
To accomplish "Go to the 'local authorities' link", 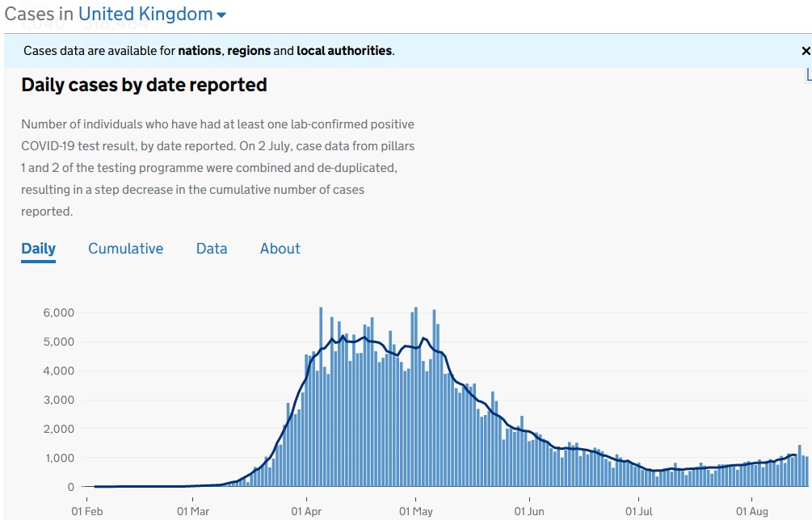I will pos(344,51).
